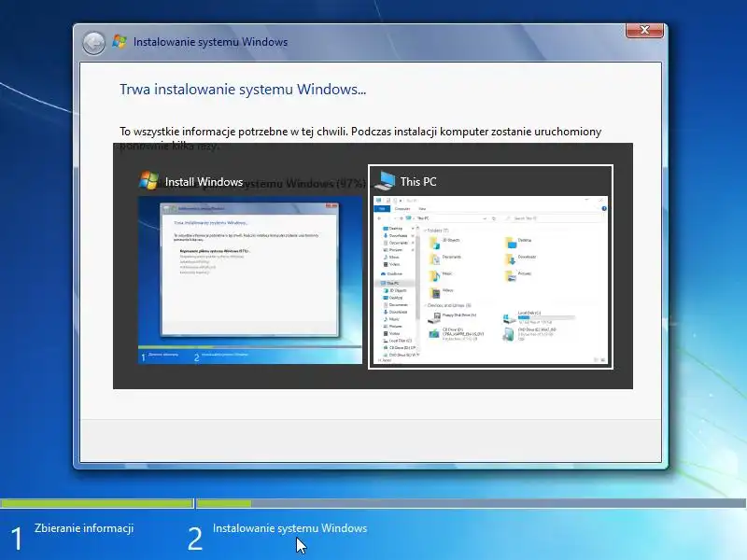Click the Windows flag icon beside the installer title
The height and width of the screenshot is (560, 747).
coord(120,41)
